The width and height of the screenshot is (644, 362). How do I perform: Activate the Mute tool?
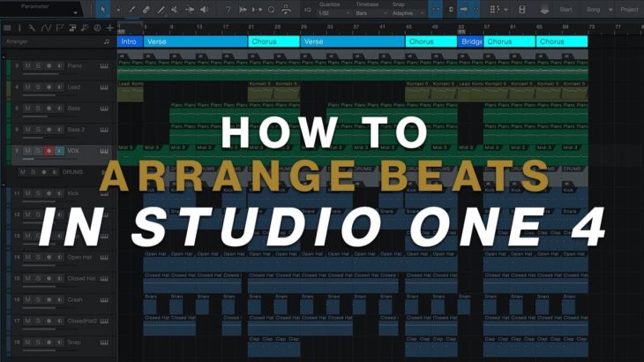click(175, 9)
